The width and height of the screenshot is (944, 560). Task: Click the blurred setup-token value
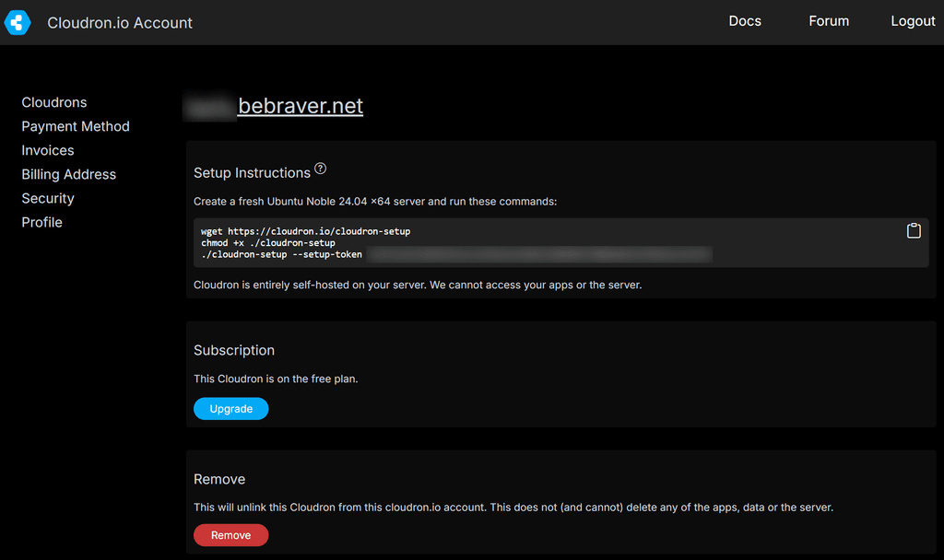pos(539,254)
